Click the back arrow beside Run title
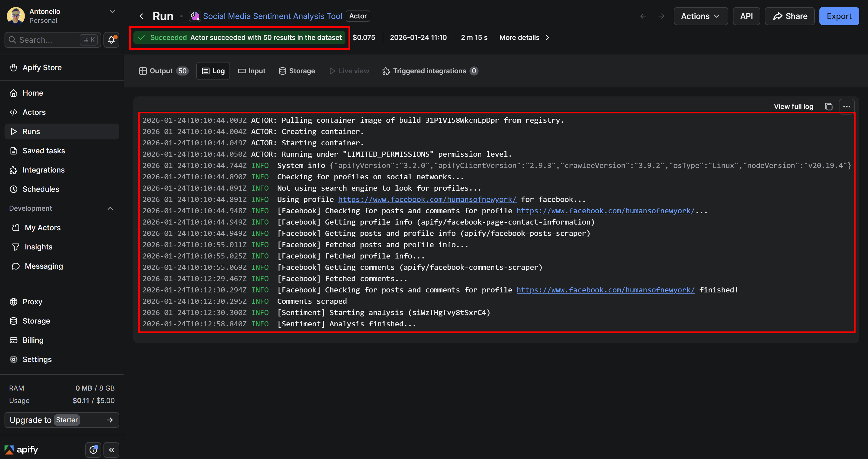868x459 pixels. (x=142, y=16)
